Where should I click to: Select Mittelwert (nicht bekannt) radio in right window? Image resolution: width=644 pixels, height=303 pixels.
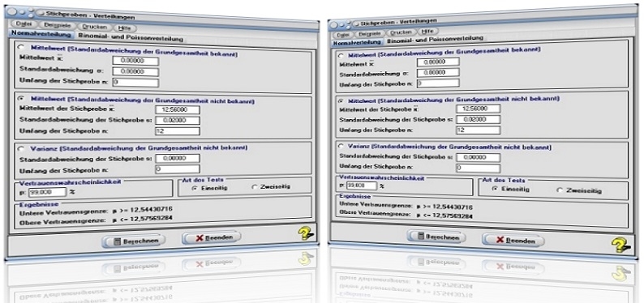(340, 100)
